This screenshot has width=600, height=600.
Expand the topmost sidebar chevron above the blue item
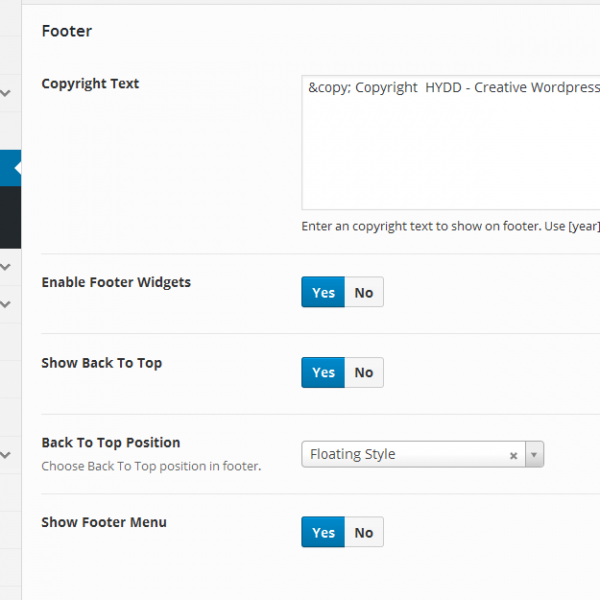click(6, 94)
